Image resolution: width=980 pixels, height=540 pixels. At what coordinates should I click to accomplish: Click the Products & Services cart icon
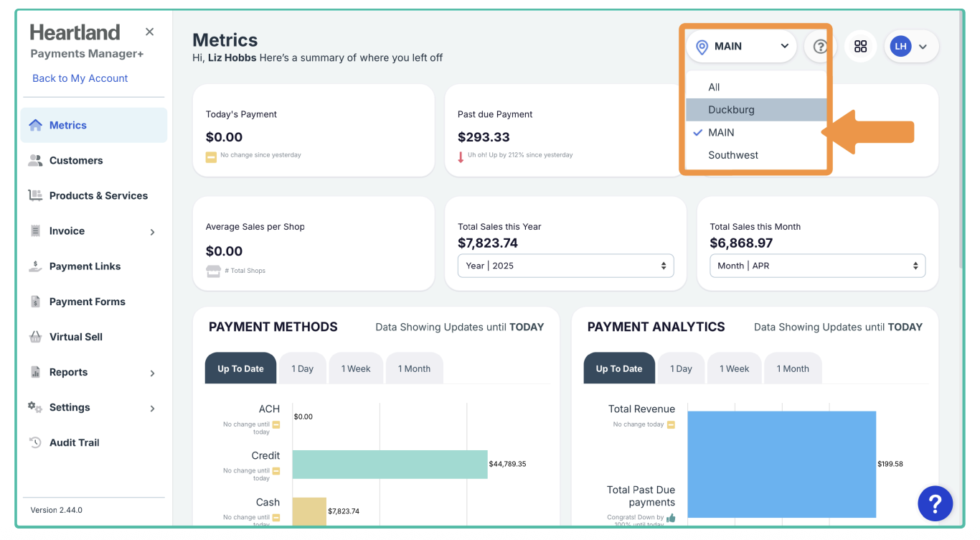coord(35,195)
